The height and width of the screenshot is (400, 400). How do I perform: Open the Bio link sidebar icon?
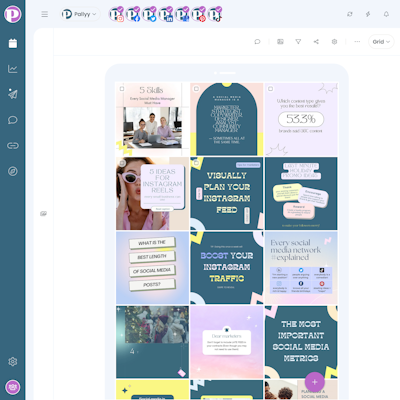(13, 146)
